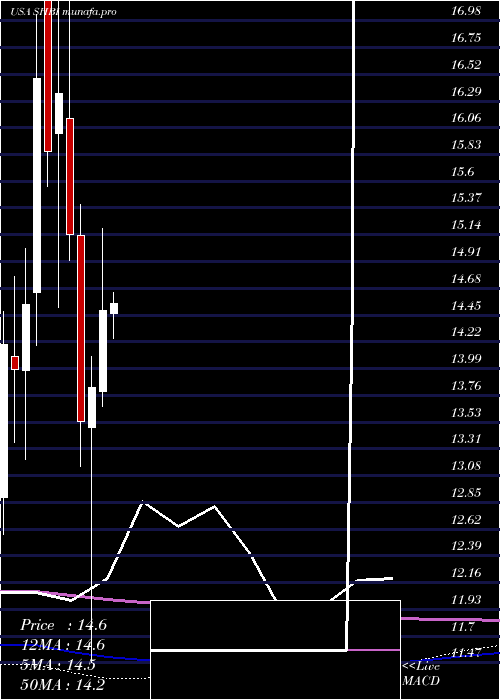Click the 11.93 price axis label
The height and width of the screenshot is (700, 500).
466,599
